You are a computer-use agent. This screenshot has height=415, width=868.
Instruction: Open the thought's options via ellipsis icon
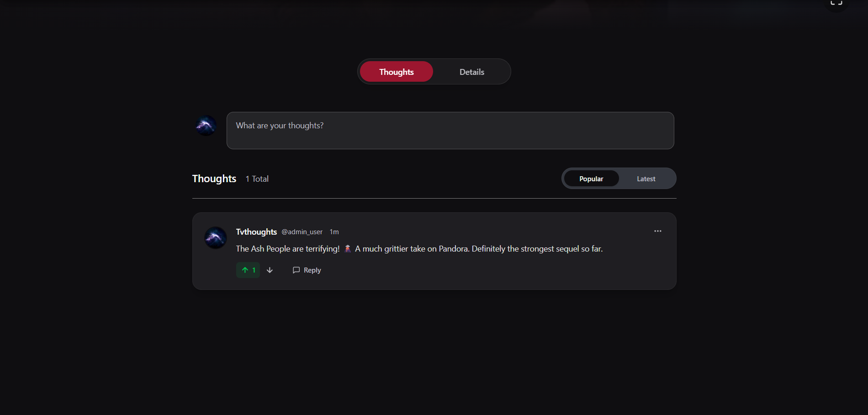pyautogui.click(x=657, y=231)
